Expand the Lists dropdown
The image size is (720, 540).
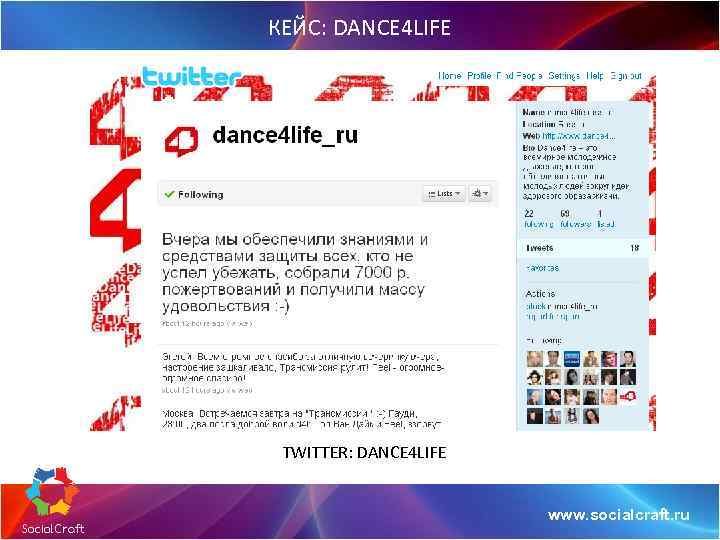click(x=444, y=193)
